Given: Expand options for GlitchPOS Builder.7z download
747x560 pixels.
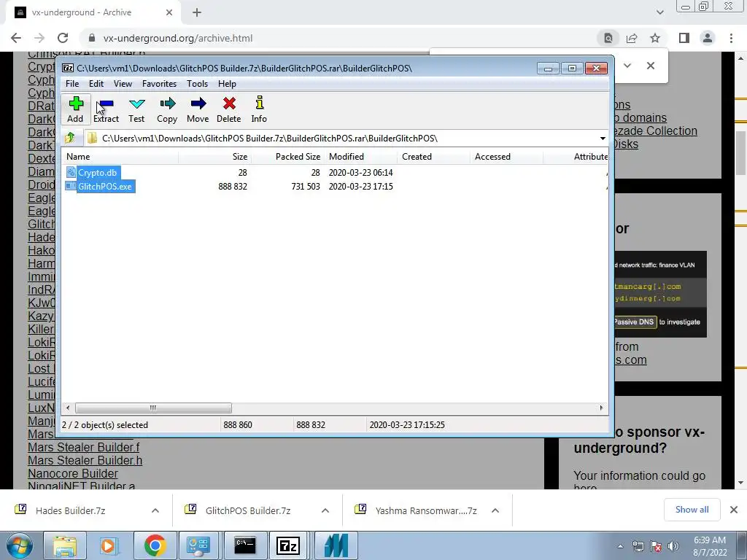Looking at the screenshot, I should point(325,510).
